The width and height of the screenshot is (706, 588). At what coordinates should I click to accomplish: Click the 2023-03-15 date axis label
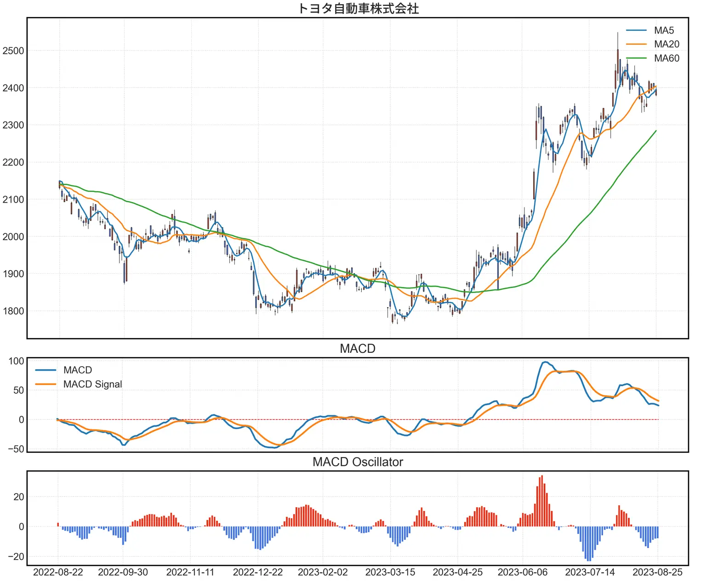[x=390, y=572]
